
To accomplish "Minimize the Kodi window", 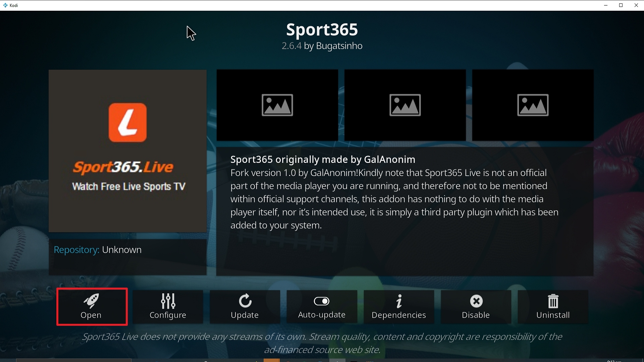I will [606, 5].
